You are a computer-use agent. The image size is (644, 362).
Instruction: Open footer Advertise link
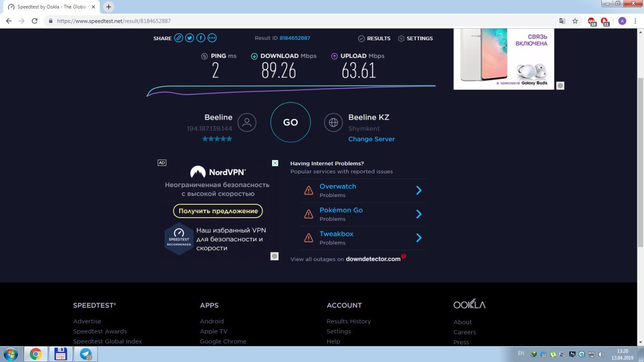[87, 321]
